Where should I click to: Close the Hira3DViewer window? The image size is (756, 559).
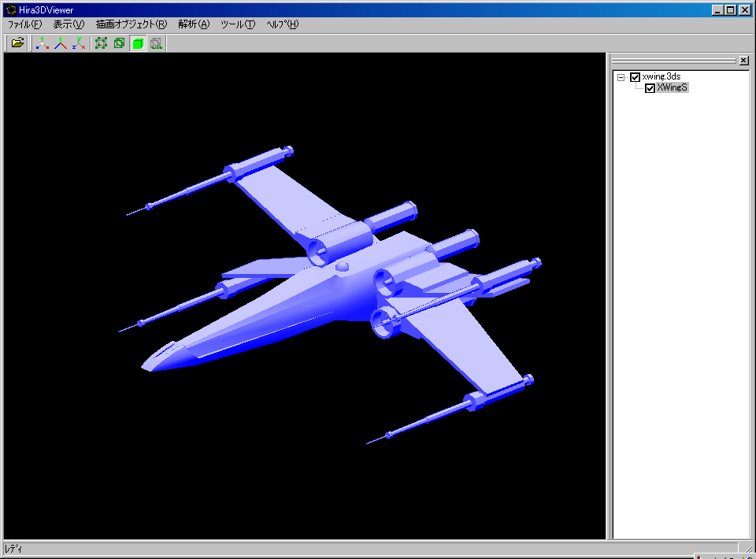pyautogui.click(x=745, y=9)
